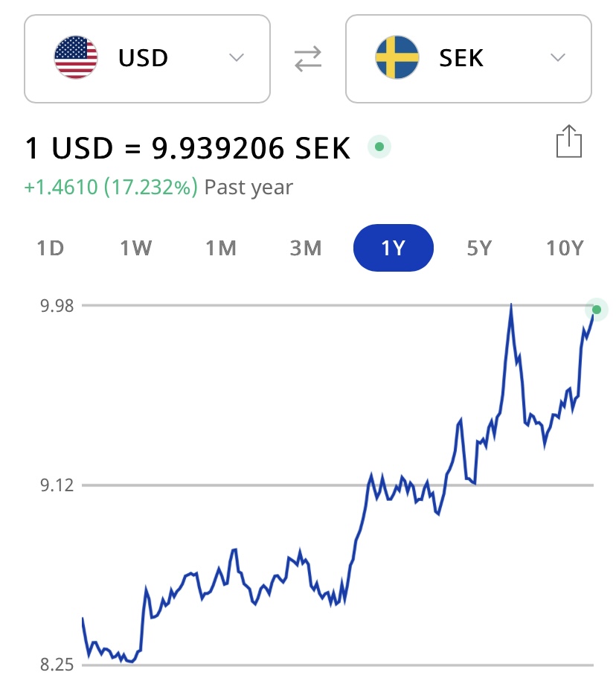Show the 1M chart period

221,249
